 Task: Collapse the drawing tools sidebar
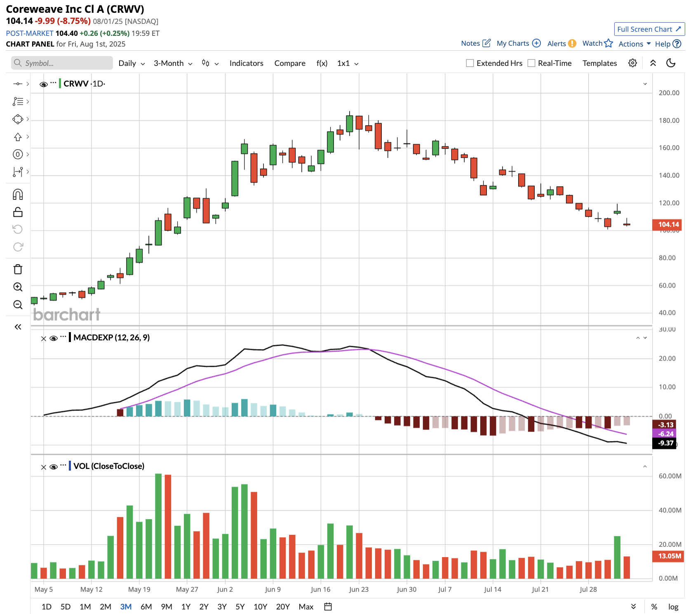18,327
